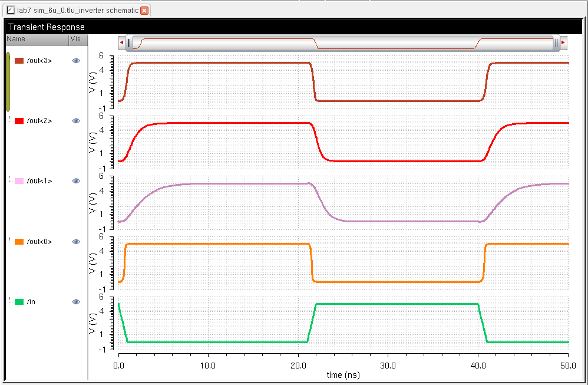Click the V (V) axis label of /out<3> strip
588x385 pixels.
pos(93,82)
